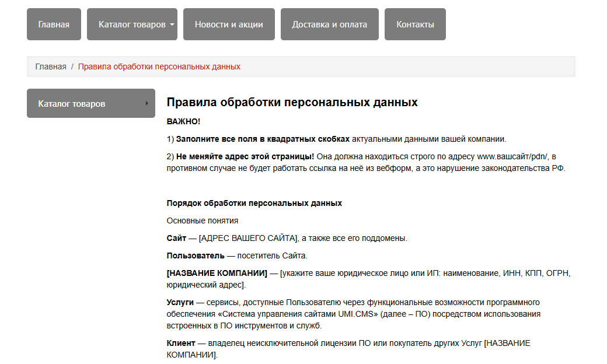The image size is (607, 364).
Task: Click the bold ВАЖНО! label
Action: point(183,121)
